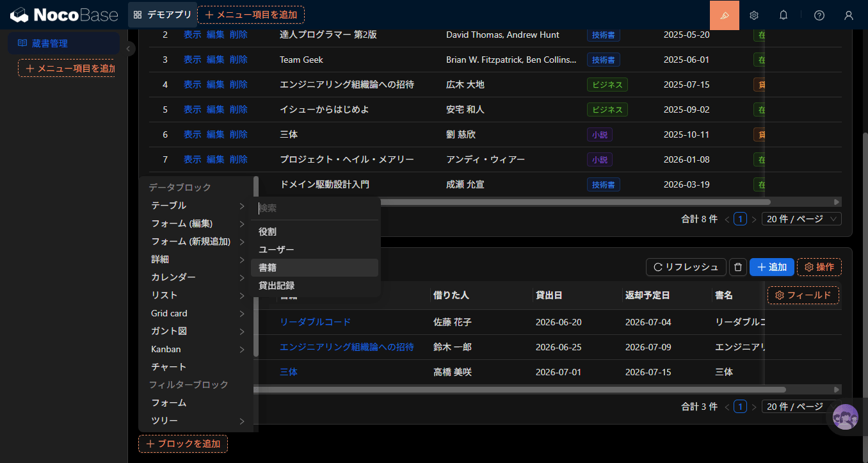Viewport: 868px width, 463px height.
Task: Expand the Kanban submenu
Action: [197, 349]
